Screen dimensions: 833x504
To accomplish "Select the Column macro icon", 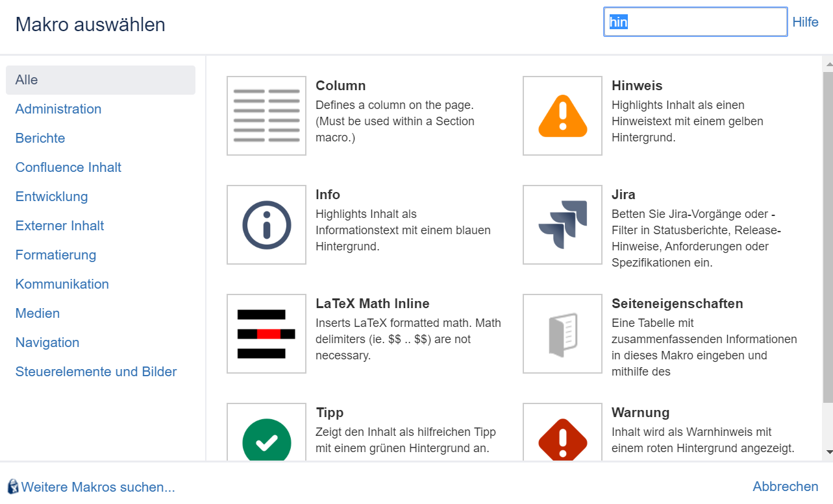I will [266, 115].
